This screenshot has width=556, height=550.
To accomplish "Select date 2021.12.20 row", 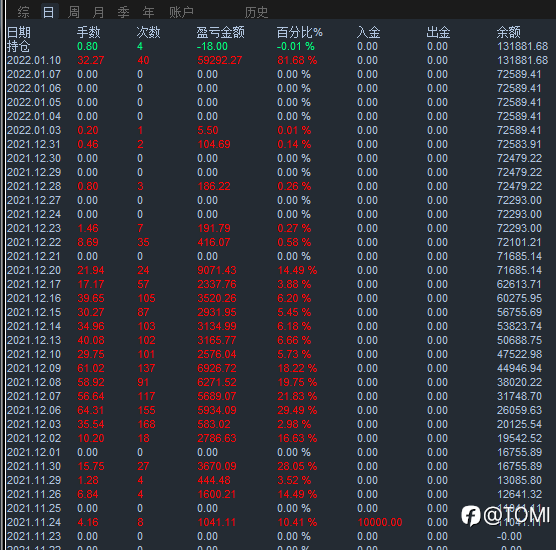I will tap(34, 271).
